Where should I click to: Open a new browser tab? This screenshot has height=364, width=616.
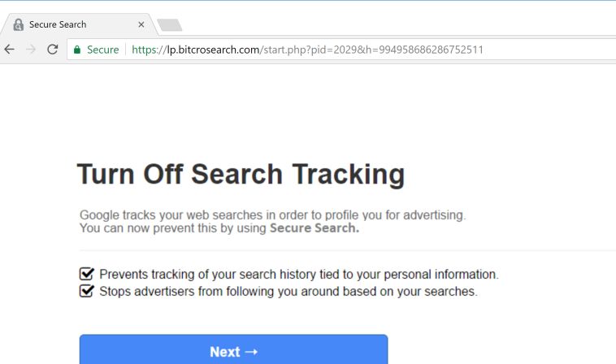169,24
